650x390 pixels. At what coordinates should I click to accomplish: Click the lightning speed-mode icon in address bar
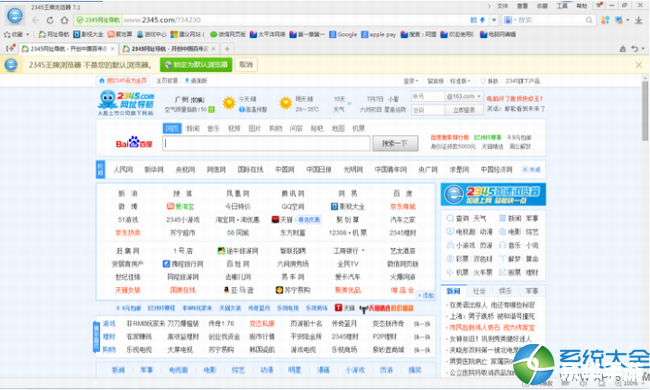(483, 20)
